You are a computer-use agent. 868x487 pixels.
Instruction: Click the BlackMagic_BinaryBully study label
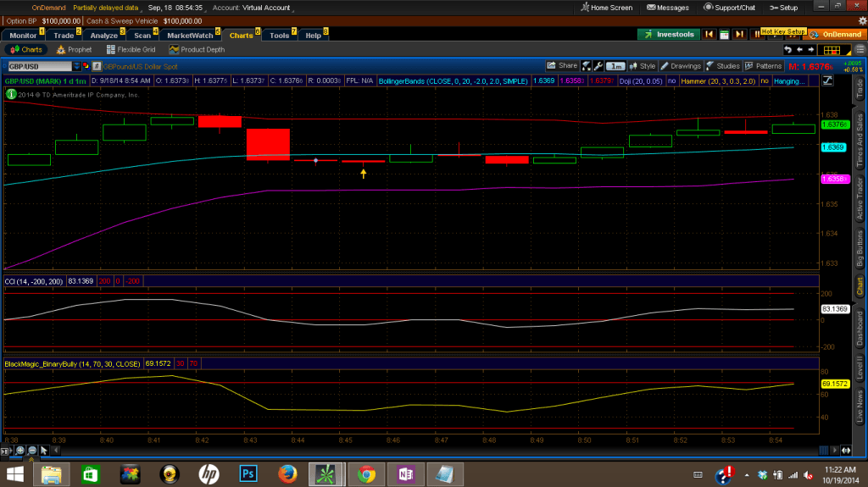(73, 363)
